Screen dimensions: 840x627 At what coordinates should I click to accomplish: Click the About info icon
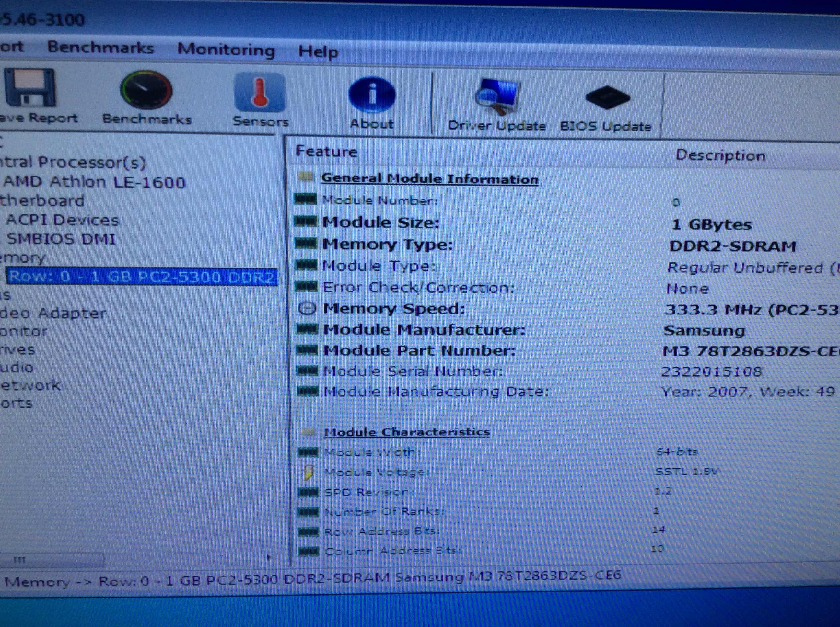coord(372,95)
